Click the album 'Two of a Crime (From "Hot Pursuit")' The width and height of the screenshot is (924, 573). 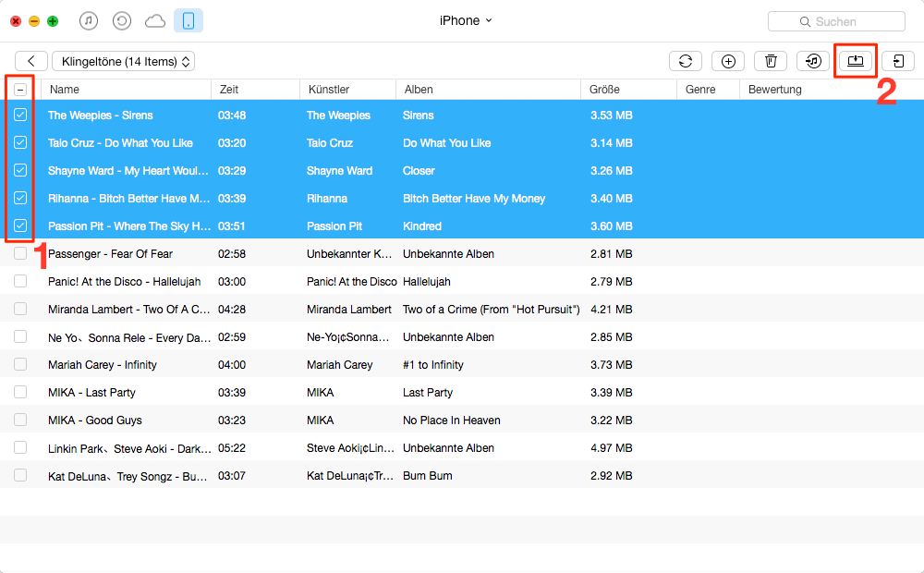click(x=491, y=310)
